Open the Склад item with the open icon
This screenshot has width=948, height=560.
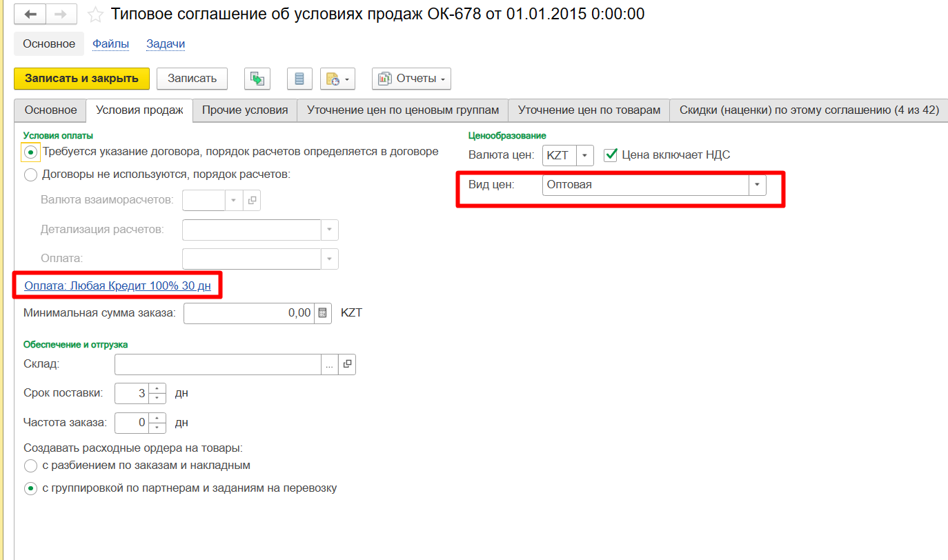[348, 364]
